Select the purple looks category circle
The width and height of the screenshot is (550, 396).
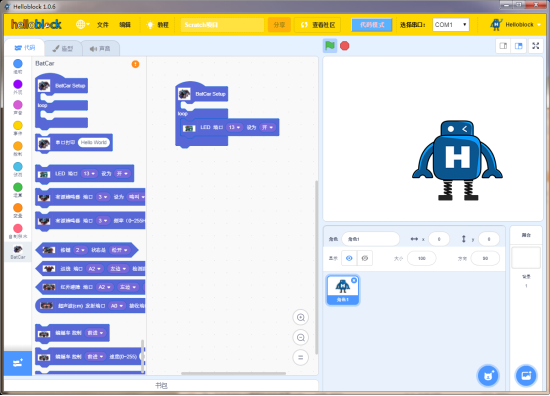point(18,84)
